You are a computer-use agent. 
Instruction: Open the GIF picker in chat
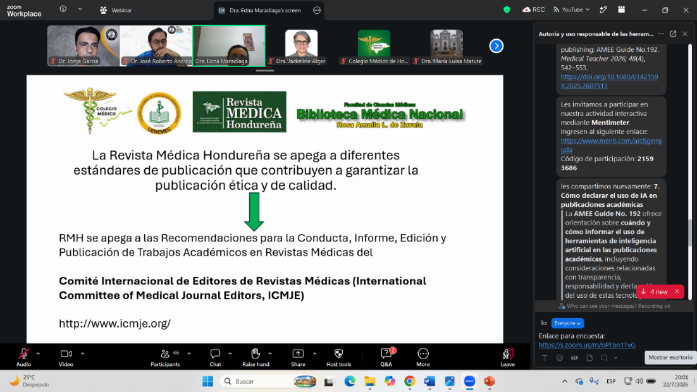coord(574,358)
